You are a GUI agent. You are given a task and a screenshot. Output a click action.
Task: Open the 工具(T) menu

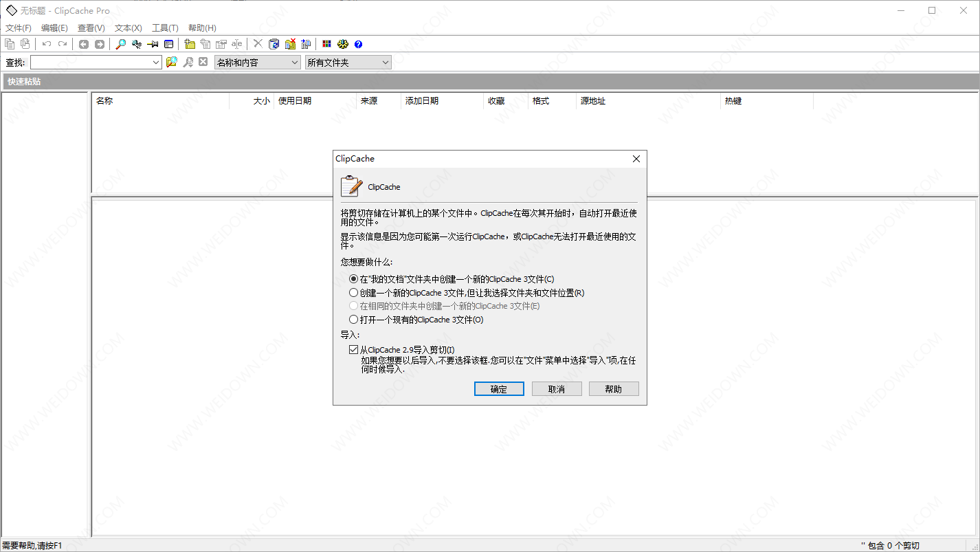pos(165,28)
